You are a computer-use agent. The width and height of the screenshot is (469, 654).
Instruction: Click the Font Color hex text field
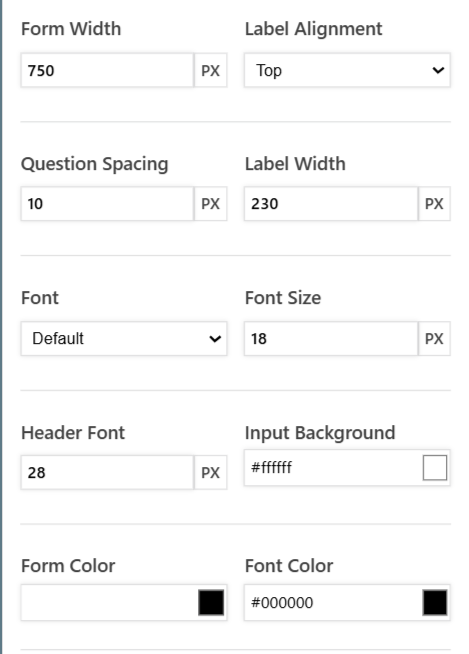(x=332, y=603)
